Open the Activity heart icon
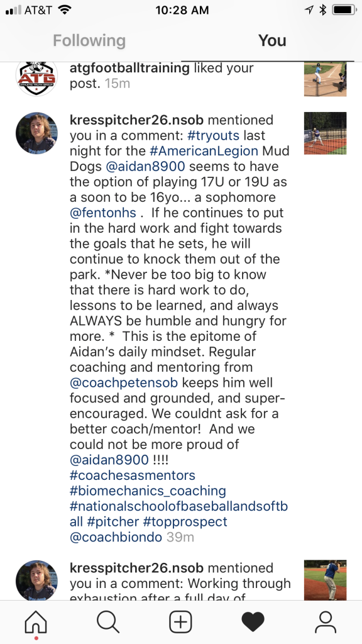The width and height of the screenshot is (362, 644). [x=253, y=622]
